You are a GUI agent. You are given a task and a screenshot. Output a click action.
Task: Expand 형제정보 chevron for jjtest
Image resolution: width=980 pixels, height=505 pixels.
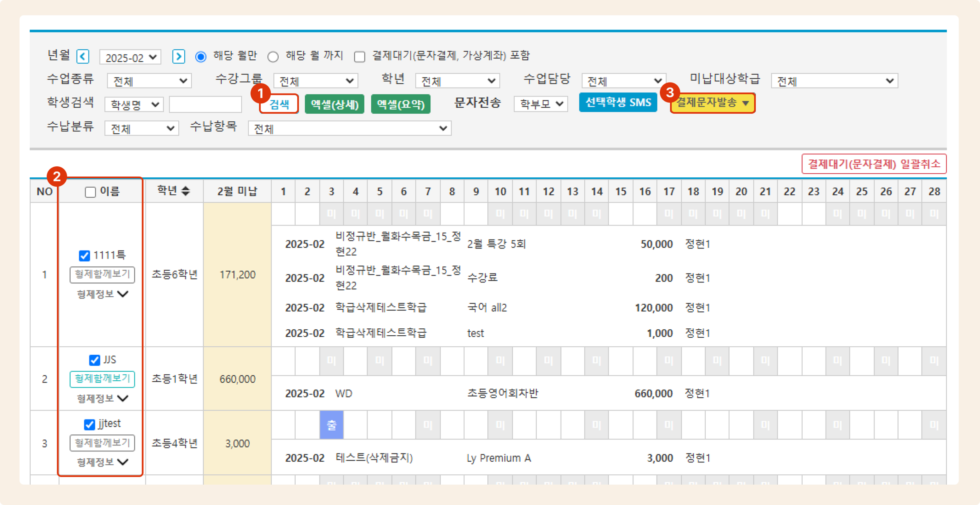[x=123, y=462]
